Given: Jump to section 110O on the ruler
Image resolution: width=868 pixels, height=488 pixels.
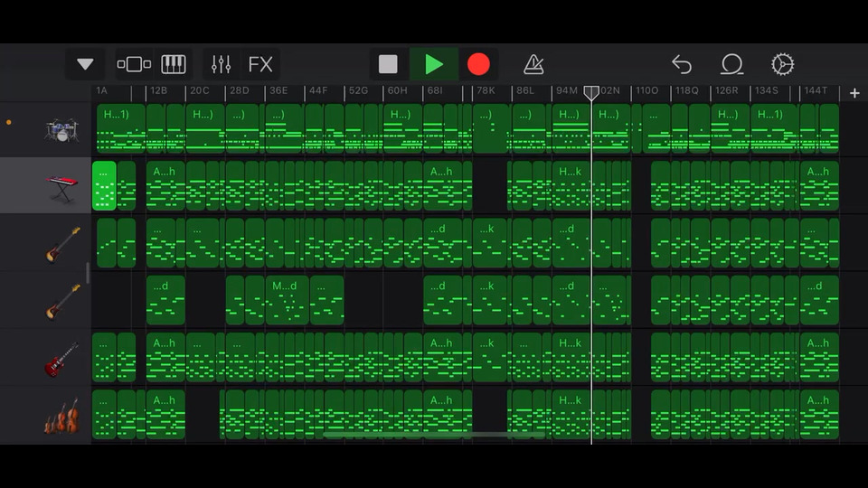Looking at the screenshot, I should click(647, 90).
